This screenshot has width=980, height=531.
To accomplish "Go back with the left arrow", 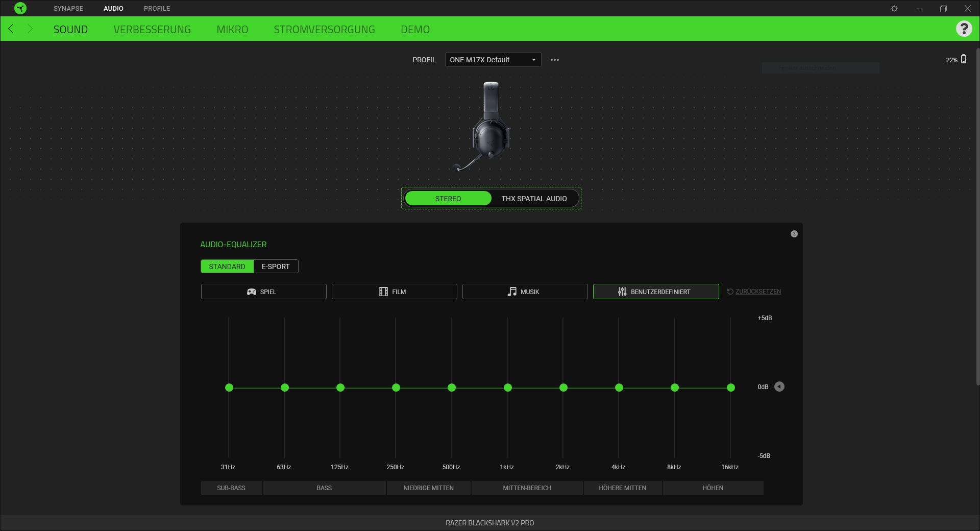I will click(x=11, y=29).
